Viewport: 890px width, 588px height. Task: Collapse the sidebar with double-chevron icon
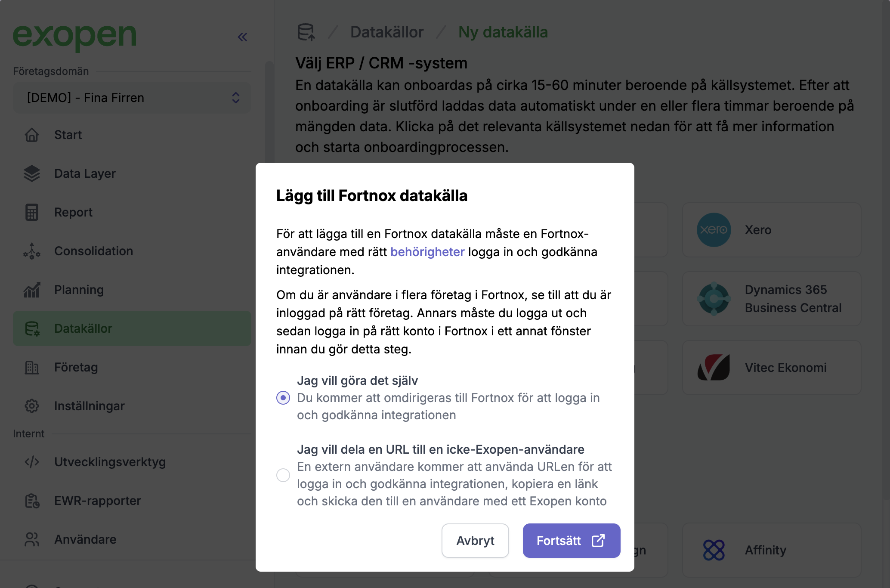243,37
